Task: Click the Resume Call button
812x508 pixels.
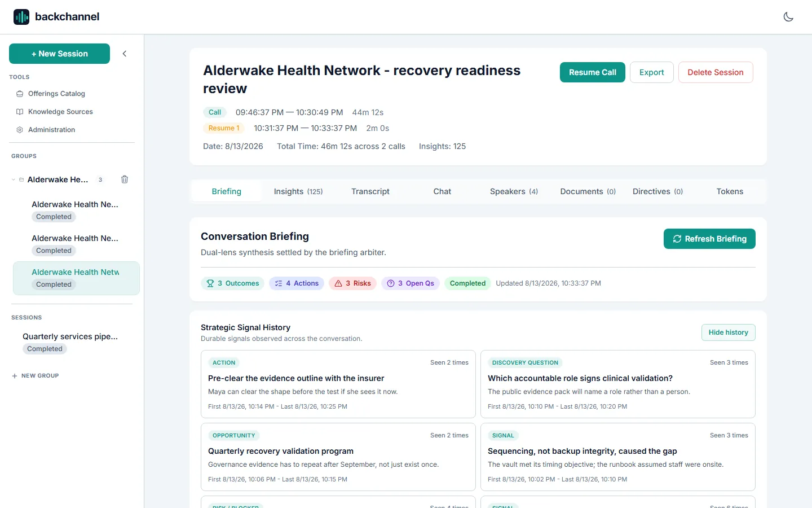Action: pos(593,72)
